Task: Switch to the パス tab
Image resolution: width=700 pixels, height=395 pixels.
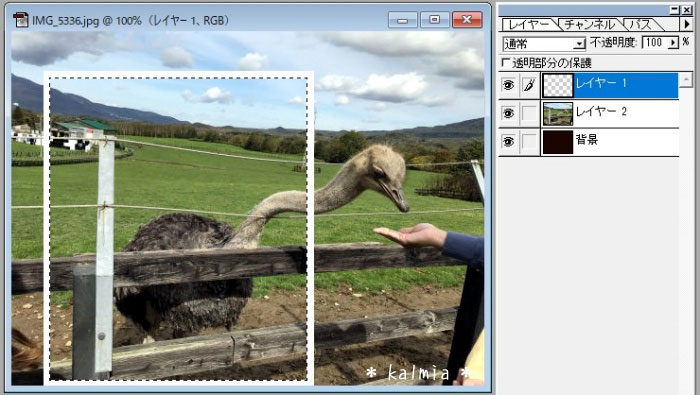Action: (640, 25)
